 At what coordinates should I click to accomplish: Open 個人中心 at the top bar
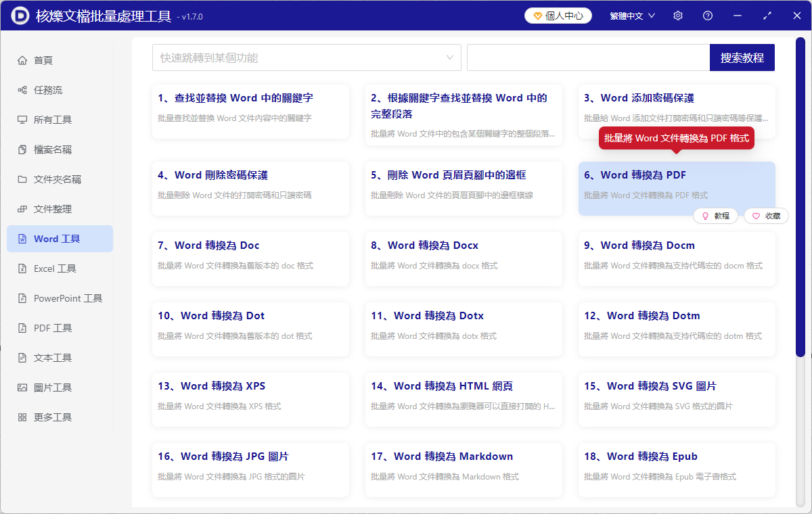click(x=558, y=15)
